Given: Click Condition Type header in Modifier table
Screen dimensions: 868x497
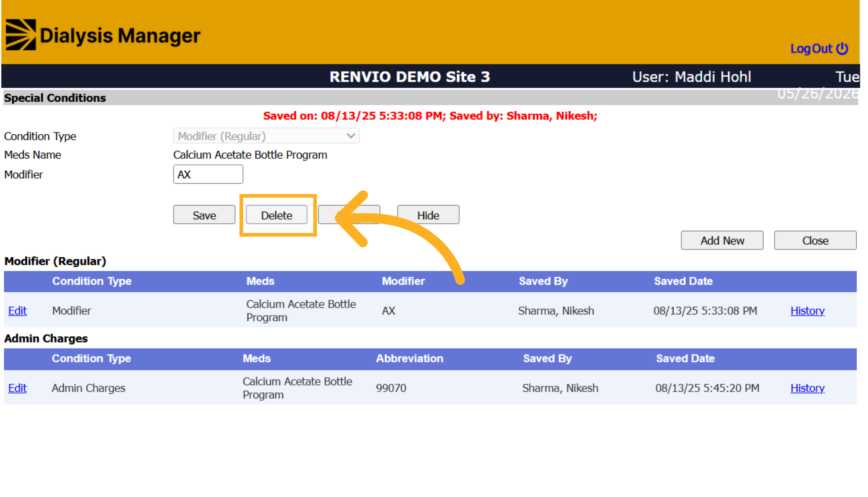Looking at the screenshot, I should pos(92,281).
